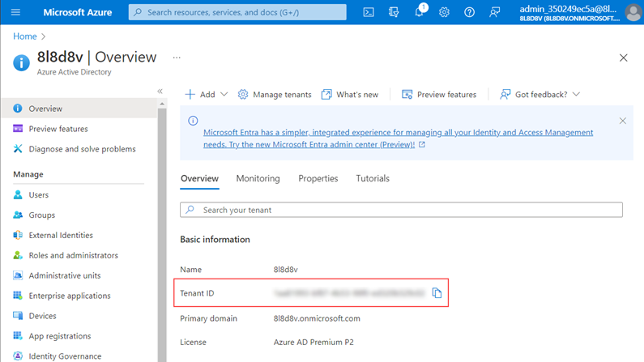Screen dimensions: 644x362
Task: Click the Home breadcrumb link
Action: 25,36
